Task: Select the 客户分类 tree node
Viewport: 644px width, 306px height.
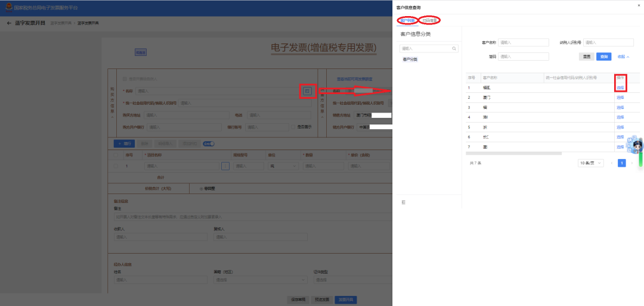Action: [410, 60]
